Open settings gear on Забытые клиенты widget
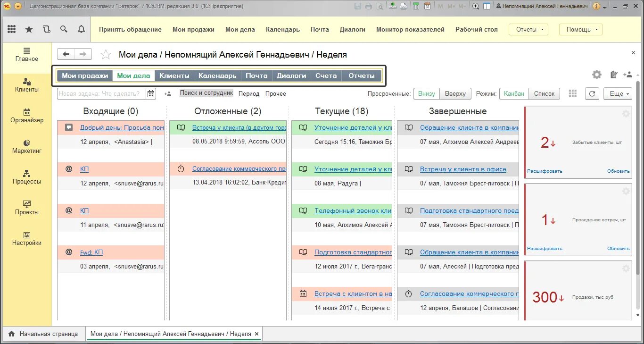The width and height of the screenshot is (644, 344). [x=626, y=114]
